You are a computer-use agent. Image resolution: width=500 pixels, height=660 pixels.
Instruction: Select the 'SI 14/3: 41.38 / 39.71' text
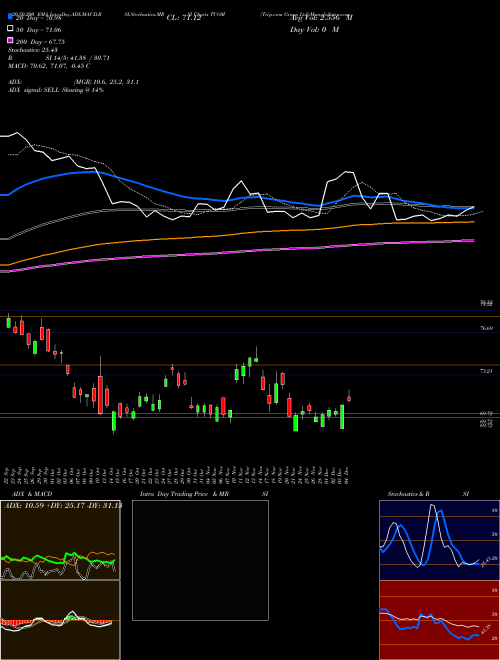(75, 58)
